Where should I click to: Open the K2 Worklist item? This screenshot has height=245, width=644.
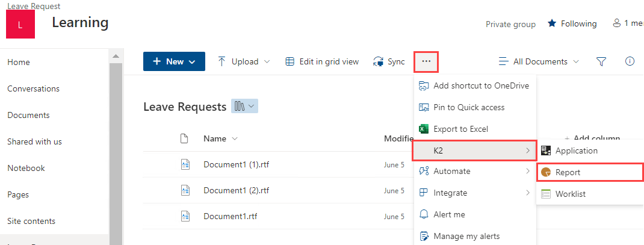coord(570,194)
